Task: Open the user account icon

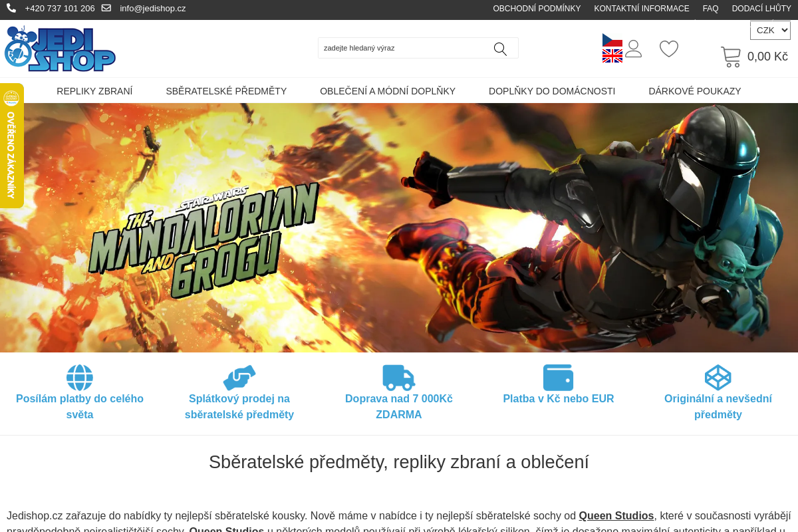Action: (x=634, y=49)
